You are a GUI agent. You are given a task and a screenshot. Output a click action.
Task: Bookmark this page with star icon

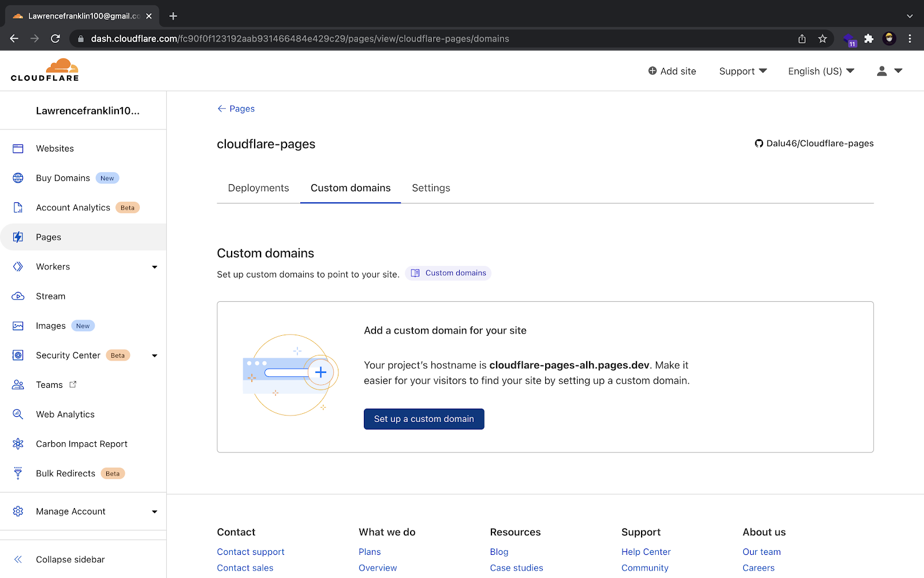coord(822,39)
